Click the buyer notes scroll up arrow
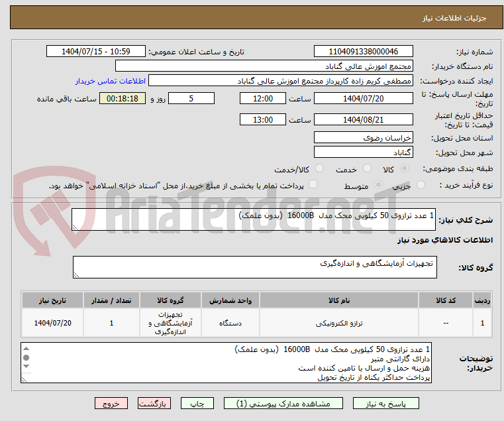Viewport: 504px width, 421px height. (26, 349)
